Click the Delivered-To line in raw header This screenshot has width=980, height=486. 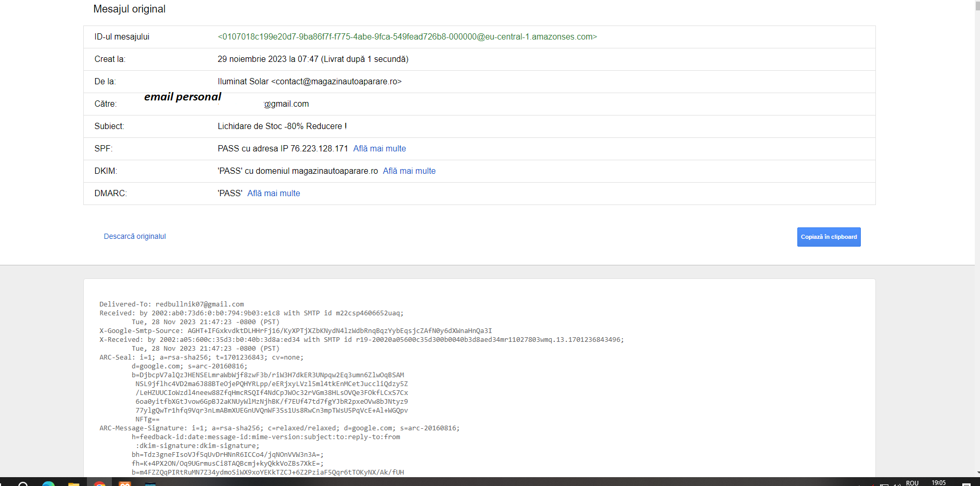(x=171, y=304)
